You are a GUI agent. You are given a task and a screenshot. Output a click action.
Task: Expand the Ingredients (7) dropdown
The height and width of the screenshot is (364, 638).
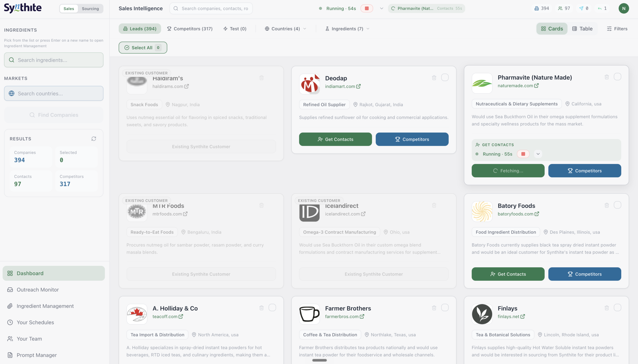347,28
